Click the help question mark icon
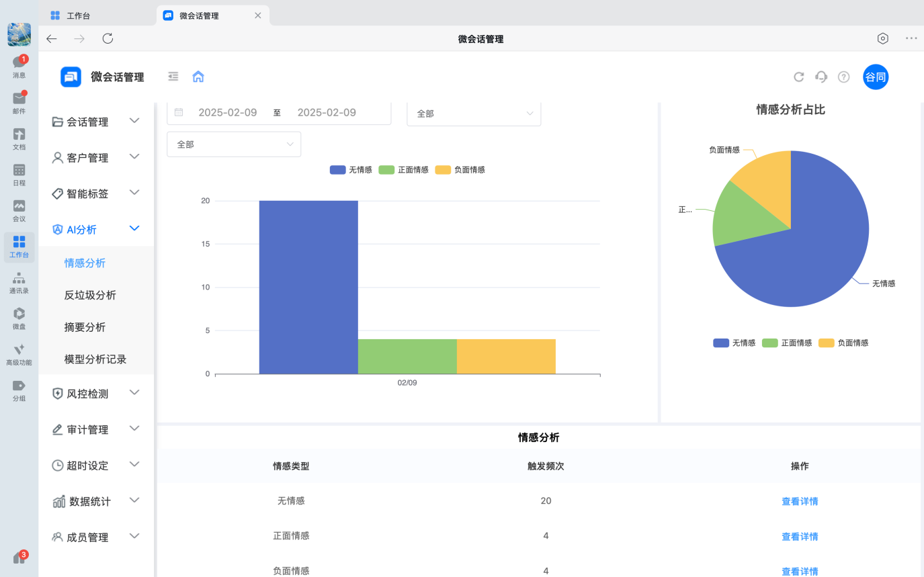The image size is (924, 577). (x=843, y=77)
